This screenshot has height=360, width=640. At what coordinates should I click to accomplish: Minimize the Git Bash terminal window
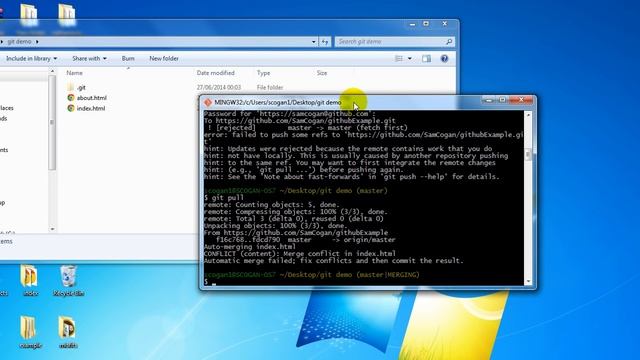pyautogui.click(x=489, y=100)
